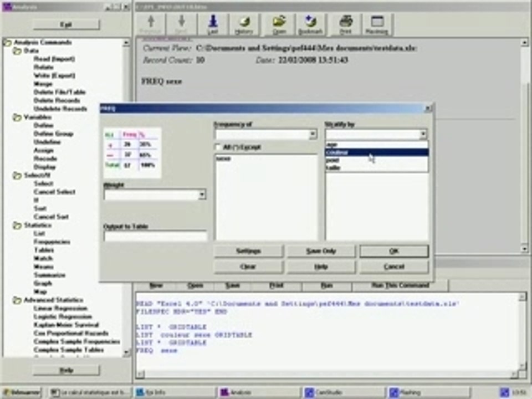Click the Last record toolbar icon

coord(213,24)
